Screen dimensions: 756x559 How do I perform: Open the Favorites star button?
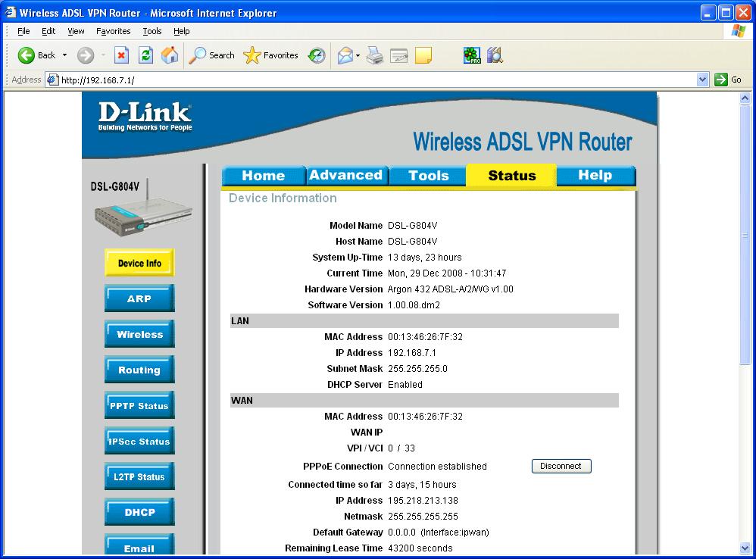pyautogui.click(x=270, y=55)
